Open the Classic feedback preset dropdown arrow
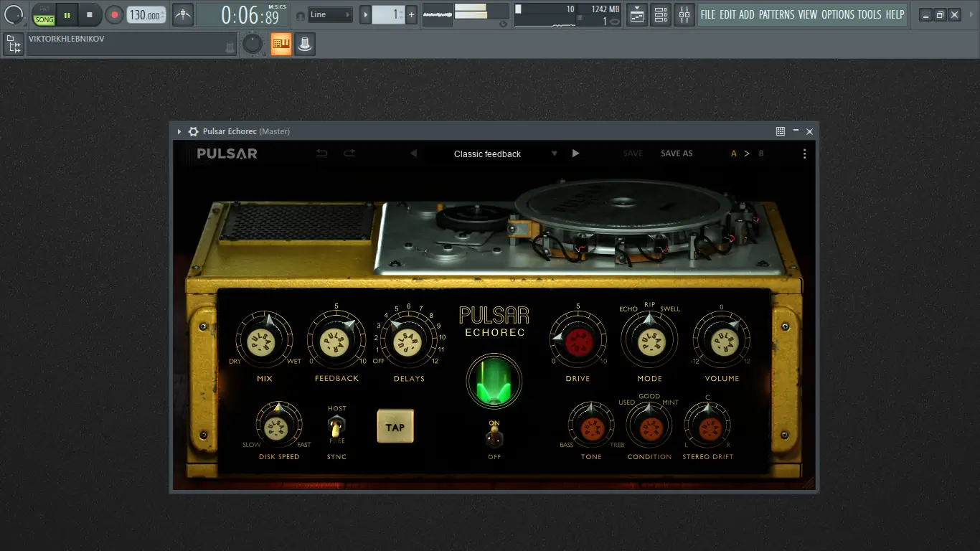The height and width of the screenshot is (551, 980). click(554, 154)
